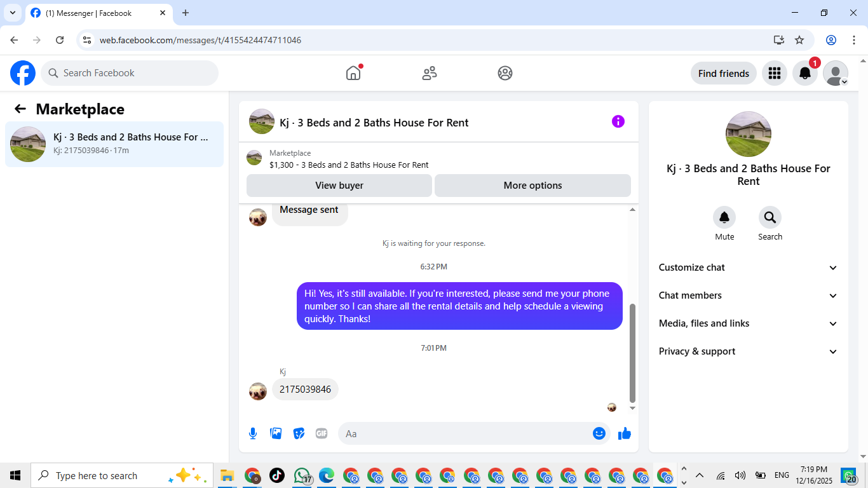Open a new browser tab
868x488 pixels.
[x=186, y=13]
